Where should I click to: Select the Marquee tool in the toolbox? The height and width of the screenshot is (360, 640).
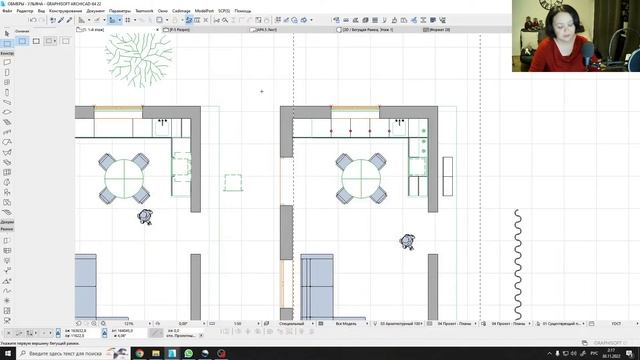tap(7, 43)
